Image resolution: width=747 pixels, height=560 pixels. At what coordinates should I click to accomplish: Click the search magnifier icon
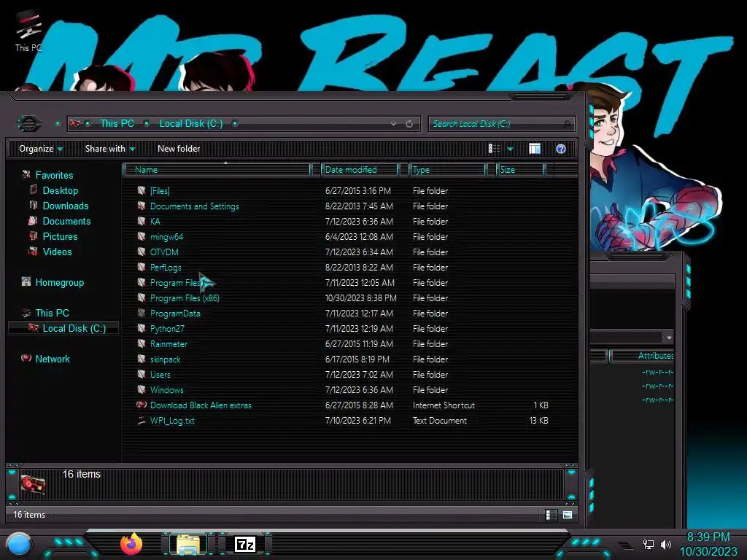tap(567, 124)
